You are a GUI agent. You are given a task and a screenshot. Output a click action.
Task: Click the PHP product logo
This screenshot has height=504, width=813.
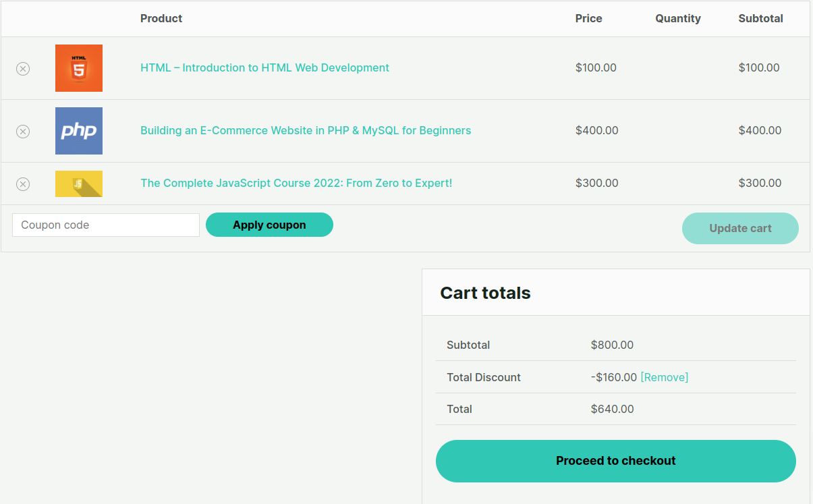(x=78, y=131)
